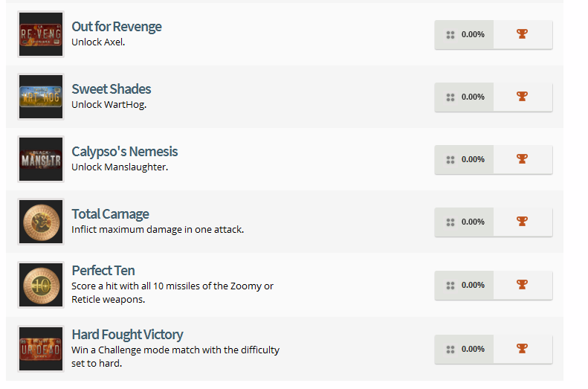This screenshot has width=588, height=389.
Task: Open the Out for Revenge trophy title
Action: (x=117, y=27)
